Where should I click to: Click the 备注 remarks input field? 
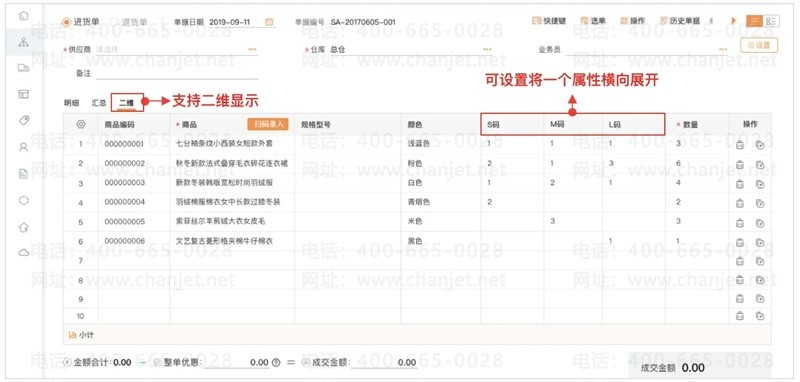pyautogui.click(x=177, y=73)
